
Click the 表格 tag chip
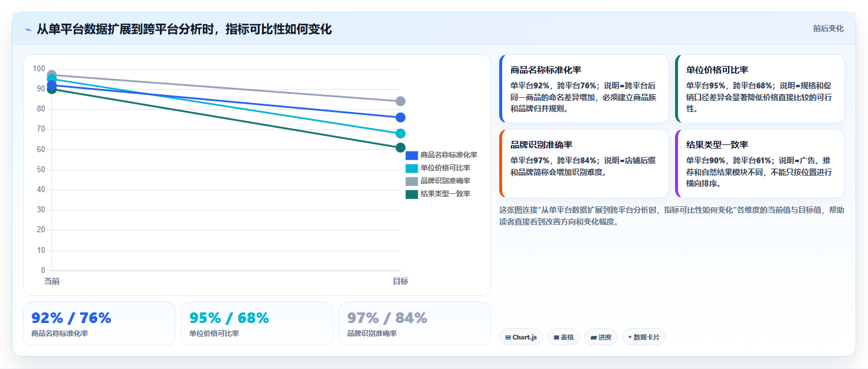click(564, 337)
